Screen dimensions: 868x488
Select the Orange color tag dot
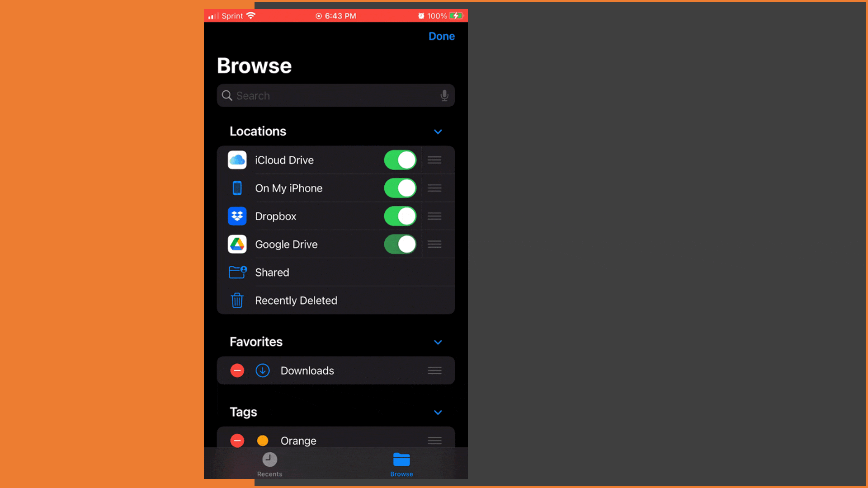(x=263, y=441)
